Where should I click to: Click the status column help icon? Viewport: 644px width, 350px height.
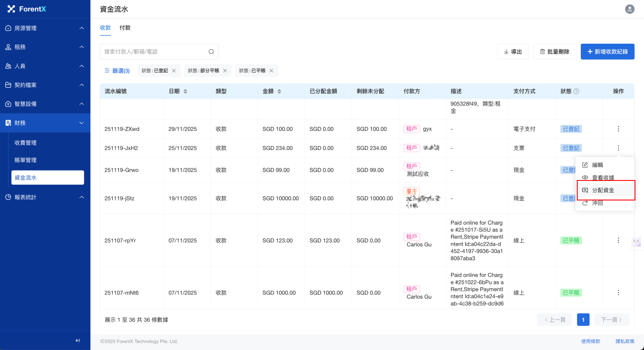[576, 91]
